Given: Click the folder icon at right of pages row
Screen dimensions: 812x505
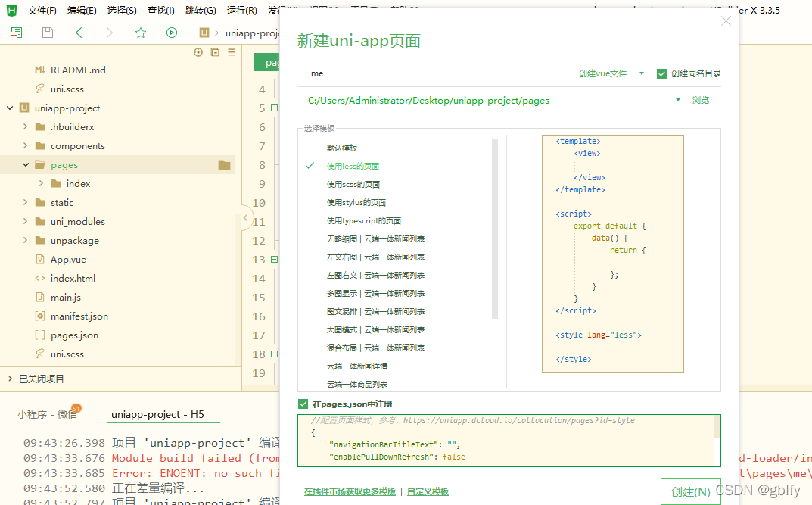Looking at the screenshot, I should pos(224,165).
